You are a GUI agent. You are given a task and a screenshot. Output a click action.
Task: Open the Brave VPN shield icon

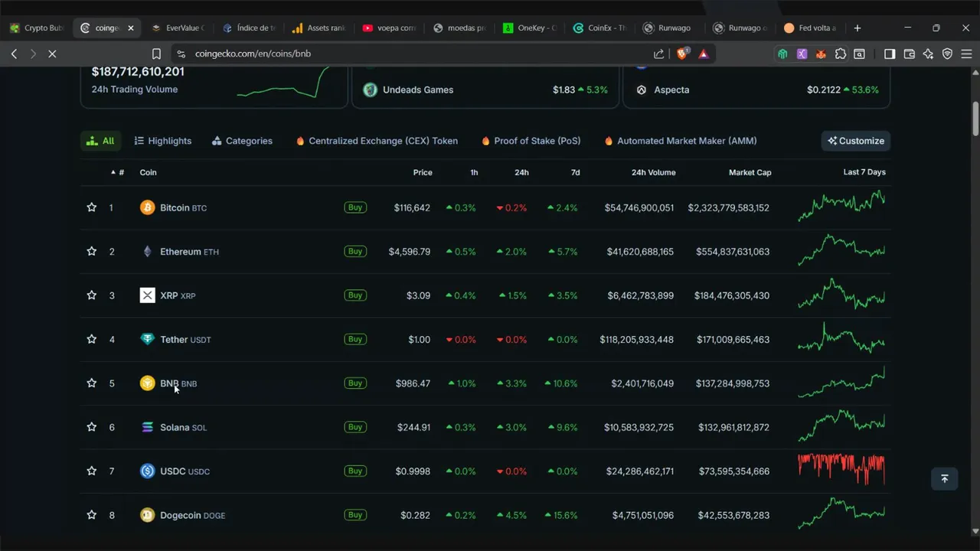(x=947, y=54)
